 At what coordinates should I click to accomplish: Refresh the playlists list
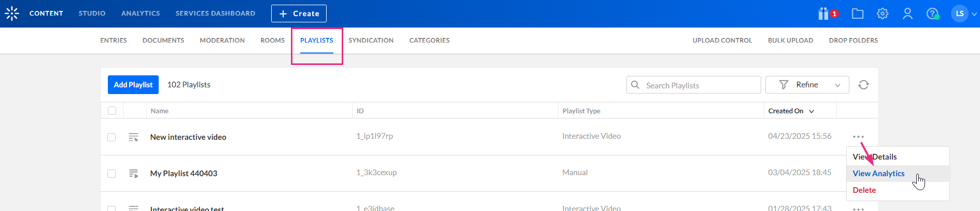point(863,85)
